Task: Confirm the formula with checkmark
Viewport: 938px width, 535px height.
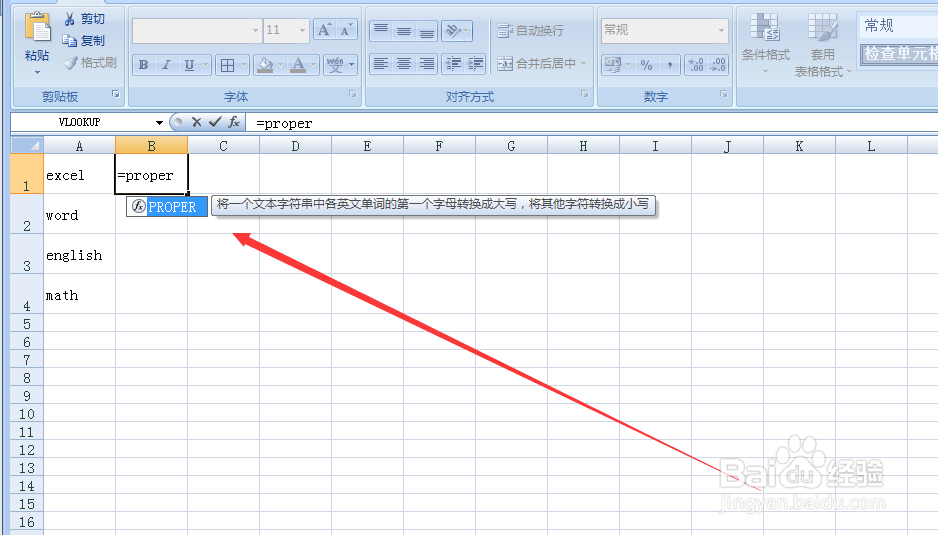Action: tap(215, 122)
